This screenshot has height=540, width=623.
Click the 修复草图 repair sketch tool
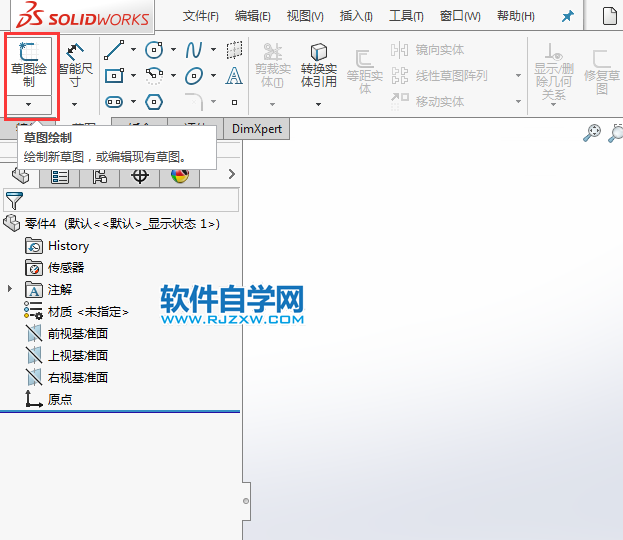[602, 72]
